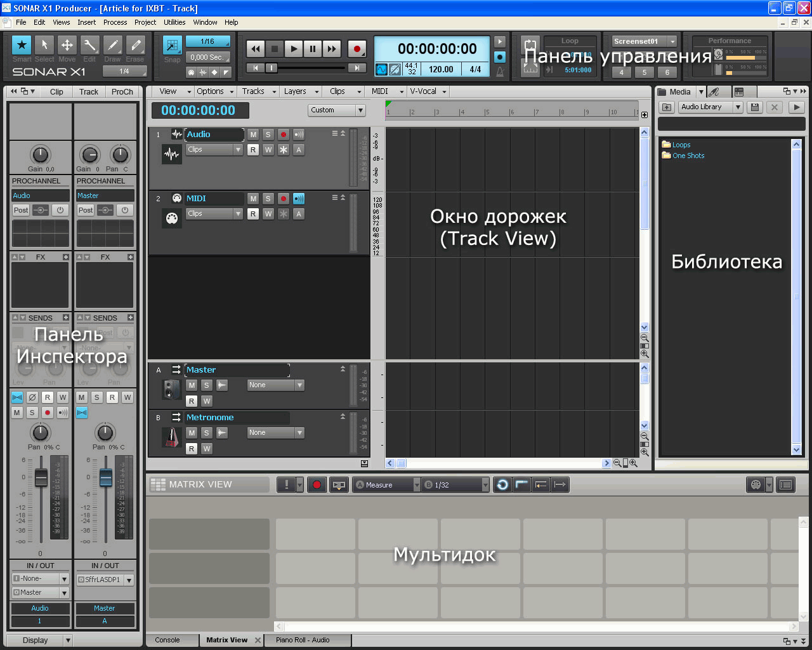Image resolution: width=812 pixels, height=650 pixels.
Task: Start playback with Play button
Action: [293, 49]
